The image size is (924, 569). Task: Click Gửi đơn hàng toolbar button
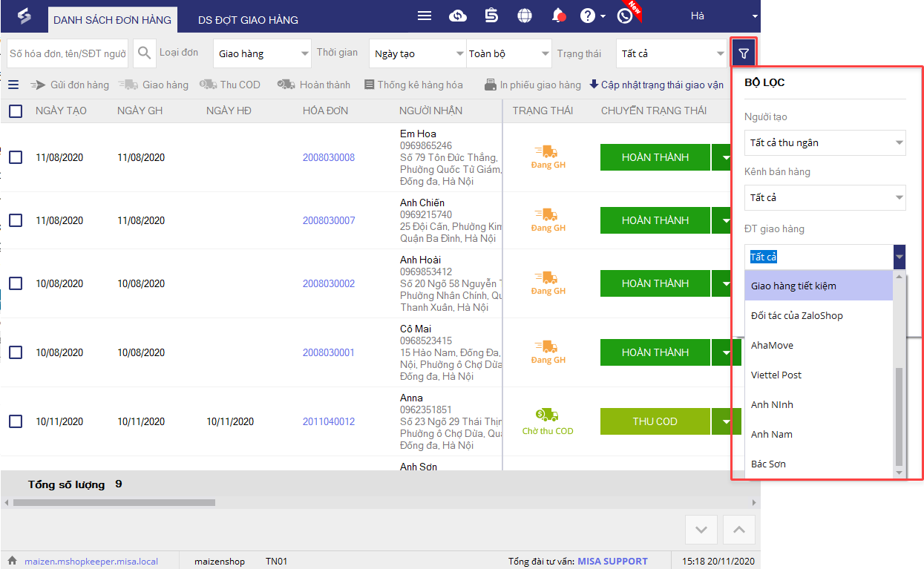[70, 85]
